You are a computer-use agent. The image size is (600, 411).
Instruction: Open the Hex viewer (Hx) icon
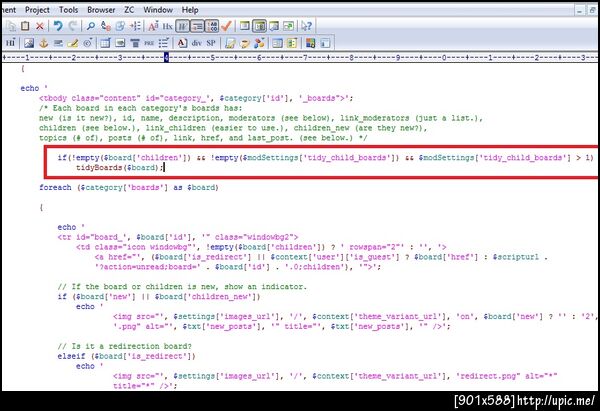168,26
